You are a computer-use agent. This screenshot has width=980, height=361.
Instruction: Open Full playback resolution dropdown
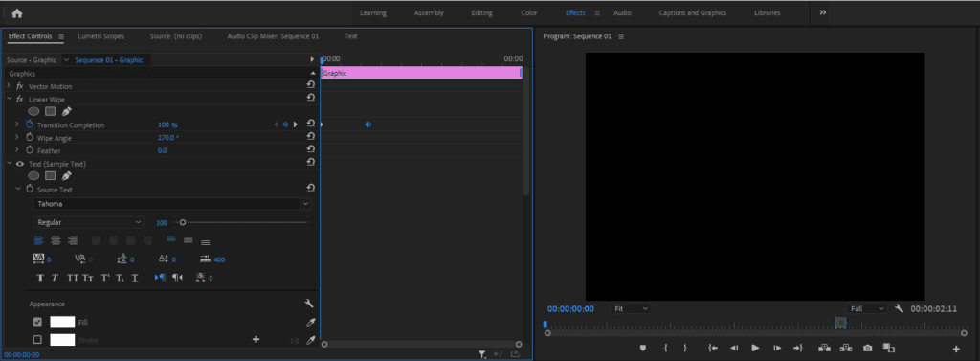coord(867,308)
